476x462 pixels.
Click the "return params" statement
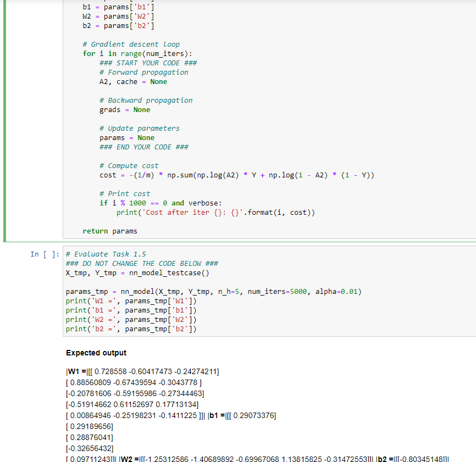tap(109, 231)
